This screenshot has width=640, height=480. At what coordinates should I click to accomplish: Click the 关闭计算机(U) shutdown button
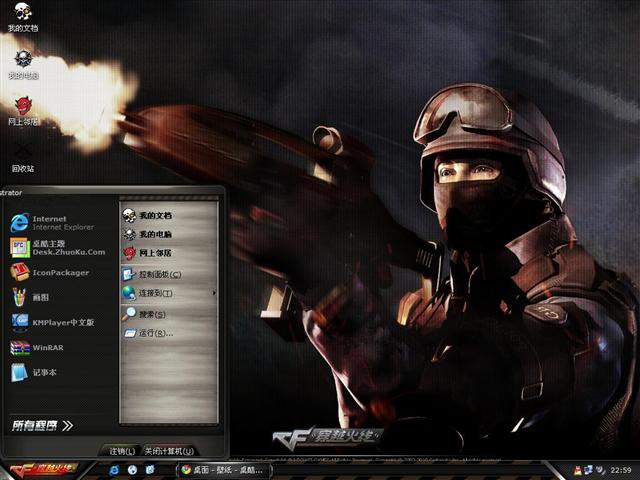[x=169, y=451]
